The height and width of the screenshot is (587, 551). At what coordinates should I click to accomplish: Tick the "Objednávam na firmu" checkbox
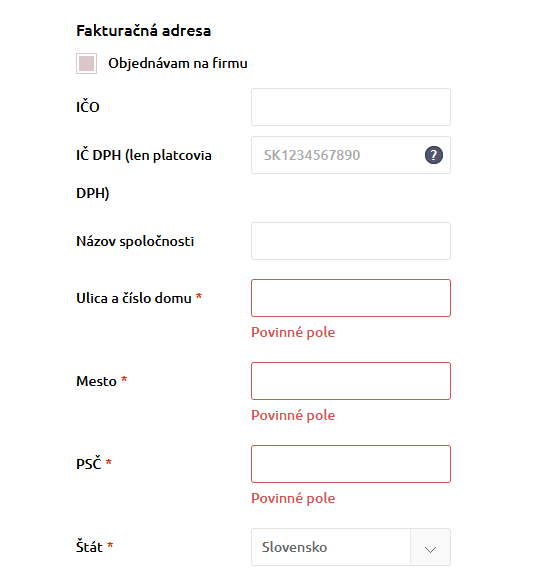[86, 63]
